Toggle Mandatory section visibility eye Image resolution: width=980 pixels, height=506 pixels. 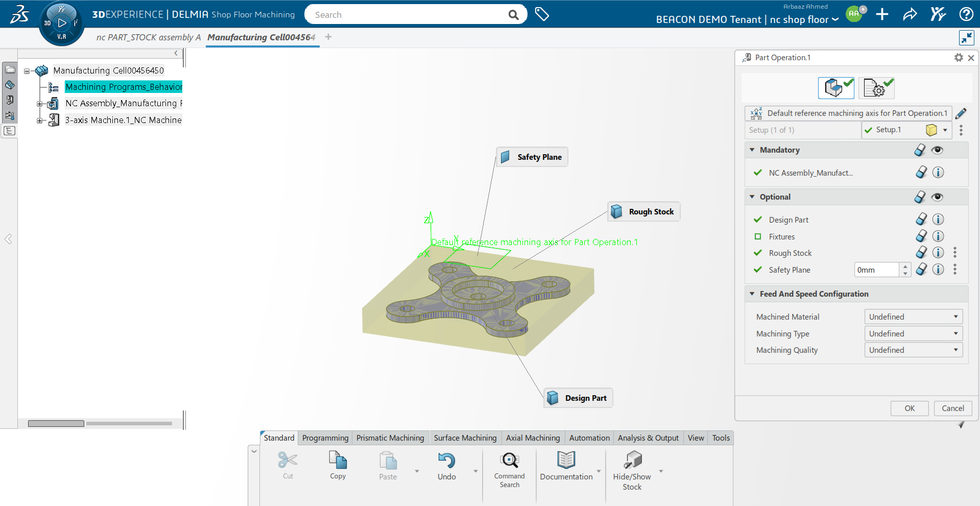937,150
